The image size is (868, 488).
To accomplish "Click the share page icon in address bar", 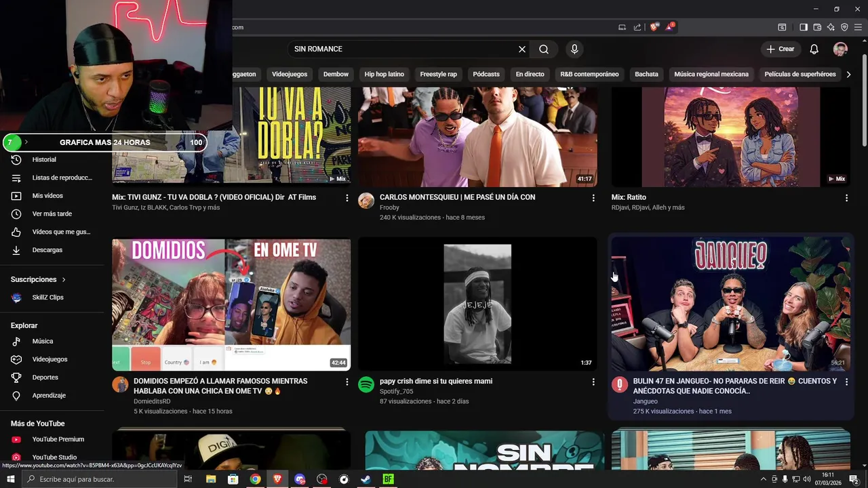I will 637,27.
